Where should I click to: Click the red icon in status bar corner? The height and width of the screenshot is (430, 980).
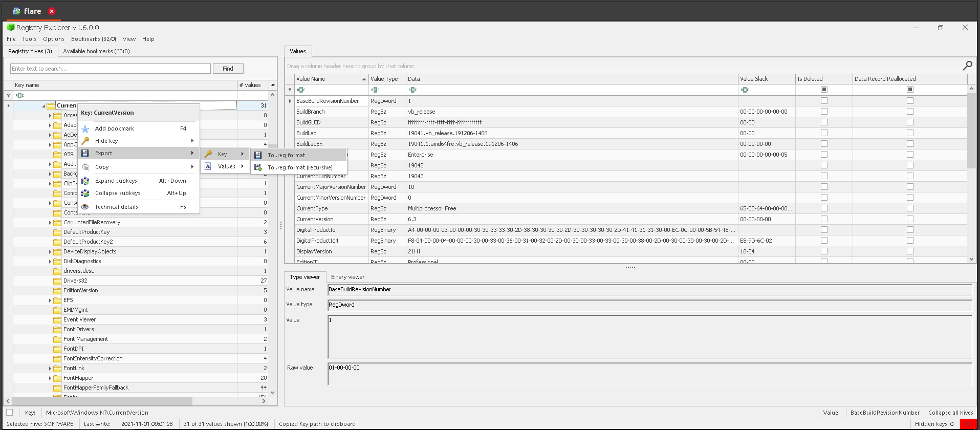[968, 424]
